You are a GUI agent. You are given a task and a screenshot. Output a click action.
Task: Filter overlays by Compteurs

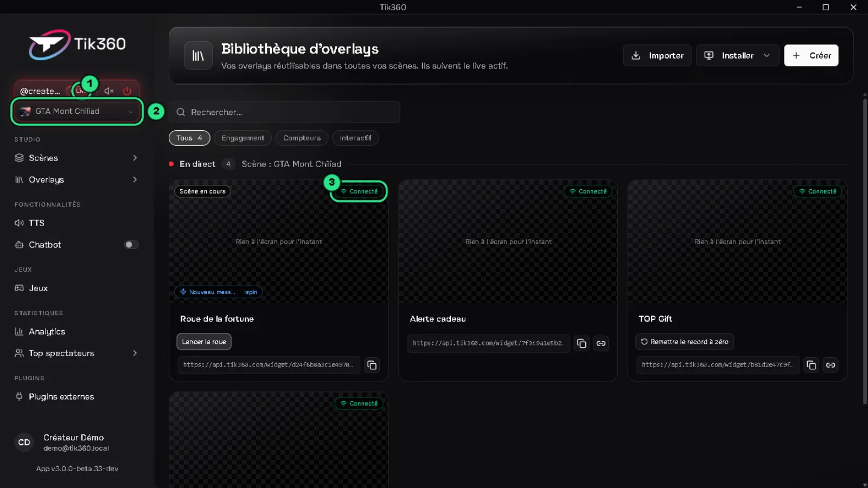(302, 138)
